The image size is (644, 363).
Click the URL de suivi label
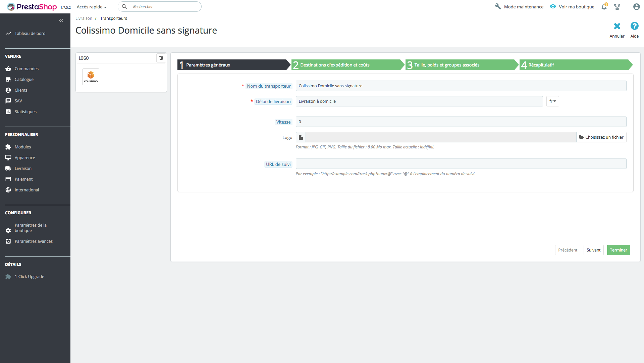coord(278,165)
